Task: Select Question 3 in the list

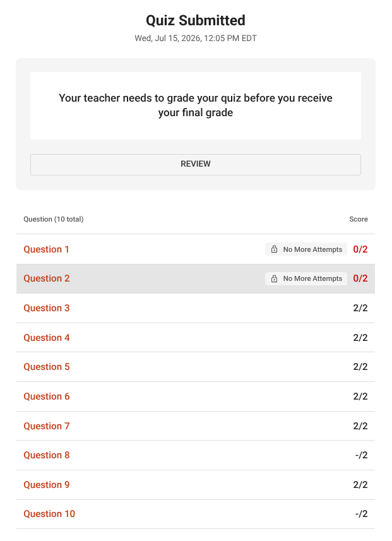Action: pyautogui.click(x=47, y=308)
